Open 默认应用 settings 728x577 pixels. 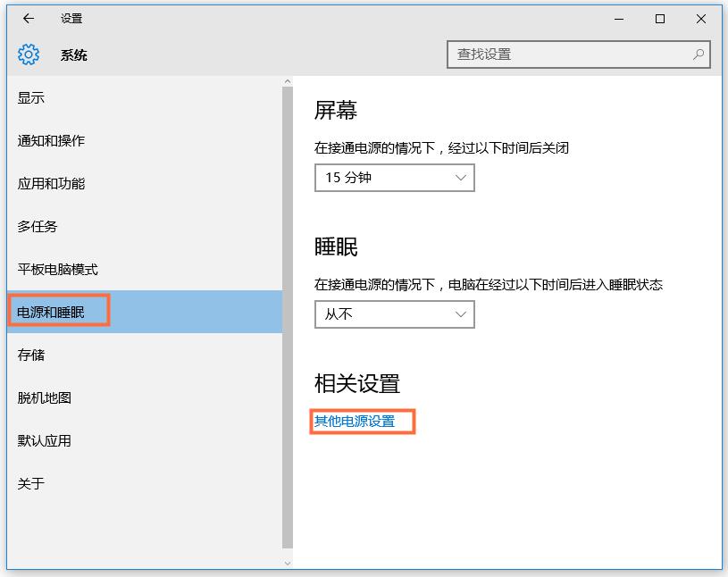(x=41, y=440)
